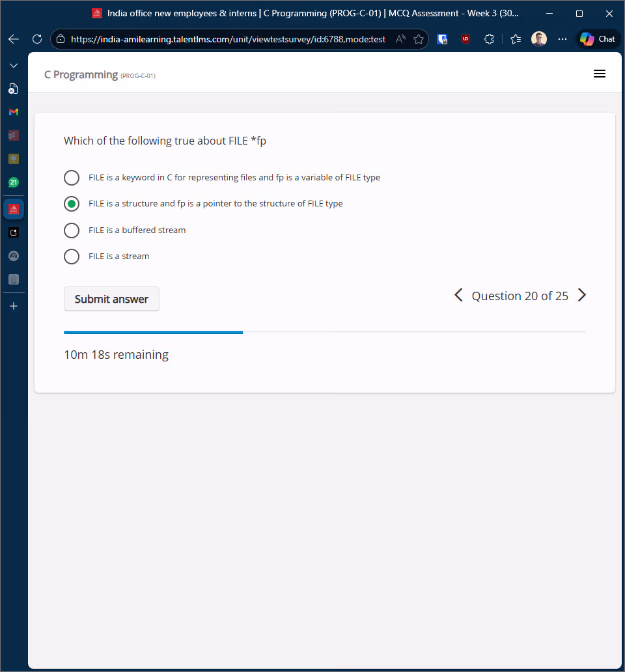625x672 pixels.
Task: Select 'FILE is a buffered stream' option
Action: coord(72,231)
